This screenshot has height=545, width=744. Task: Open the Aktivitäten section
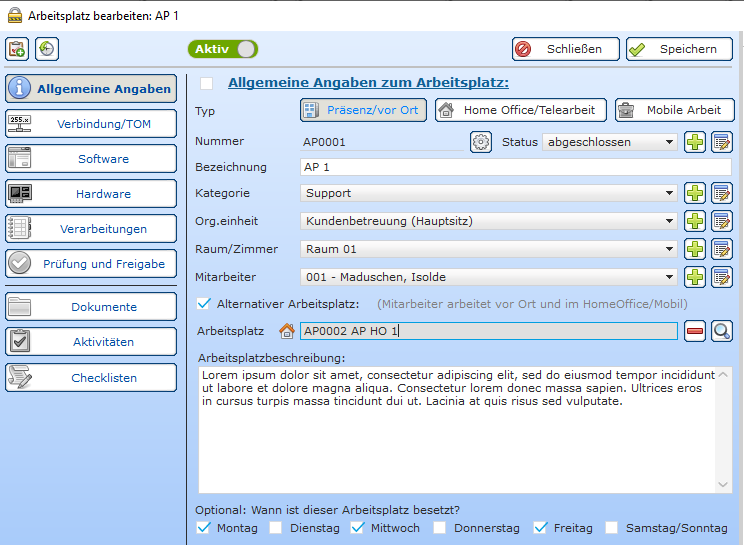(x=91, y=342)
